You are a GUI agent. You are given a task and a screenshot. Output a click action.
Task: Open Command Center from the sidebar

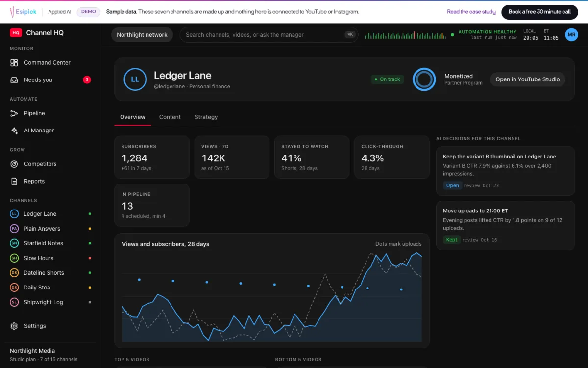pyautogui.click(x=50, y=63)
